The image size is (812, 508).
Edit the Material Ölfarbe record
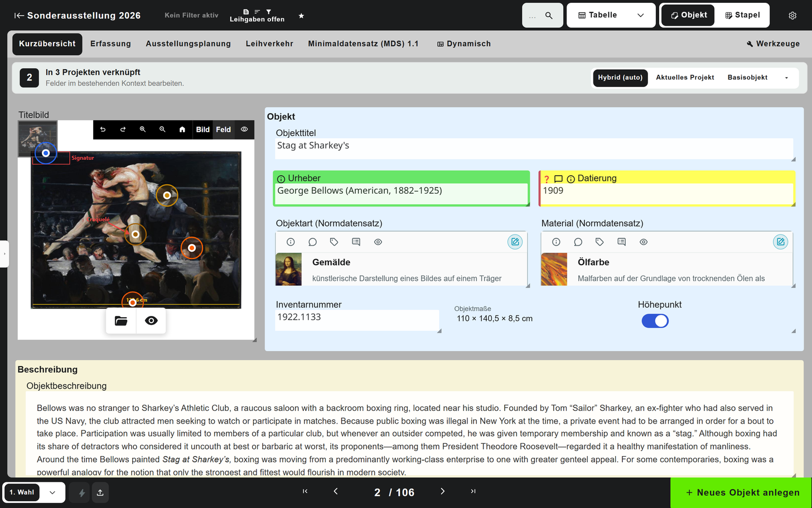point(781,242)
